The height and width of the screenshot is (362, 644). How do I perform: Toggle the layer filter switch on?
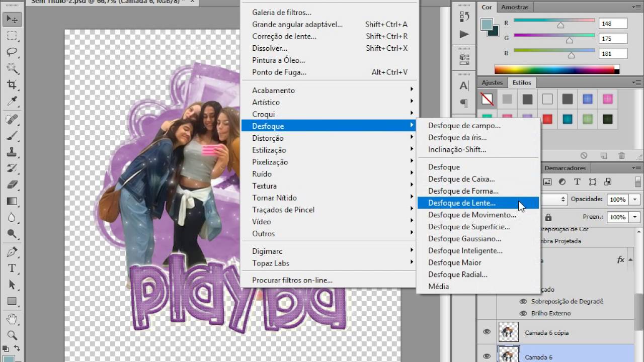coord(638,182)
